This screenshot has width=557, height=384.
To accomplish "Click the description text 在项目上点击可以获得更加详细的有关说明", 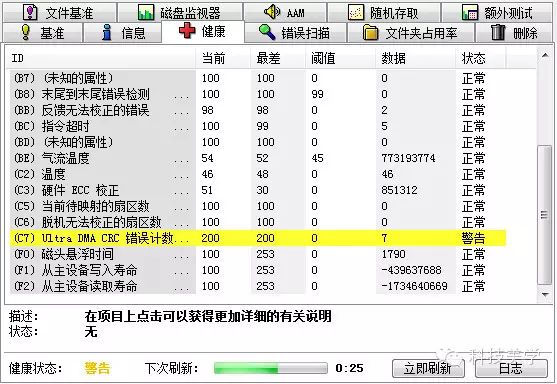I will (208, 316).
